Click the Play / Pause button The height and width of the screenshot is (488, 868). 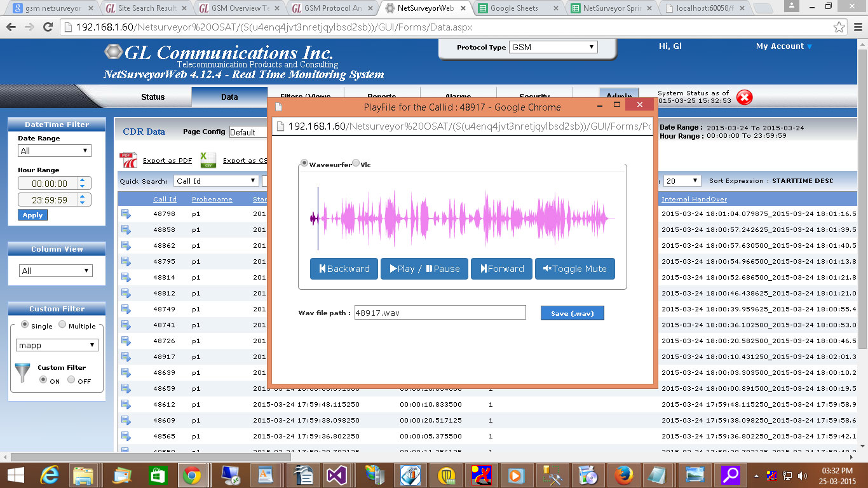424,269
